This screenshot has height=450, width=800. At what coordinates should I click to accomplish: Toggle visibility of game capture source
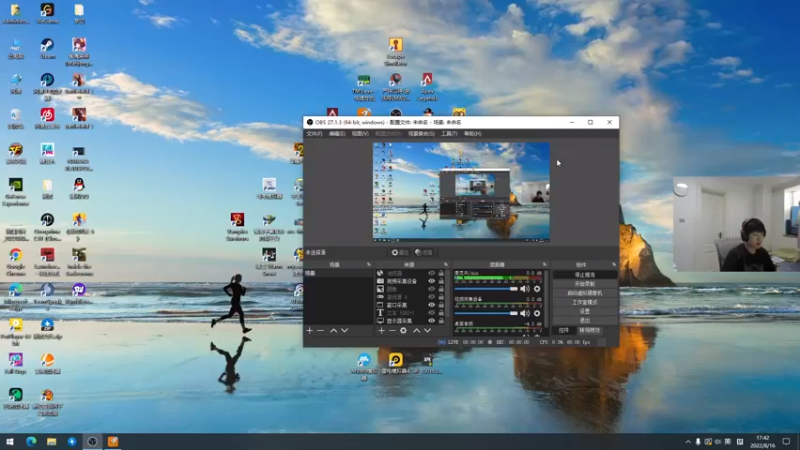click(432, 296)
